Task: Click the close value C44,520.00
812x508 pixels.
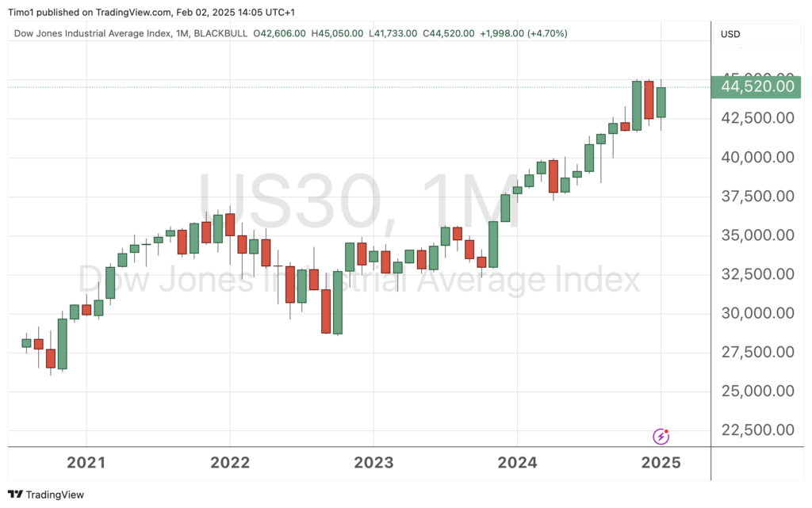Action: (x=449, y=33)
